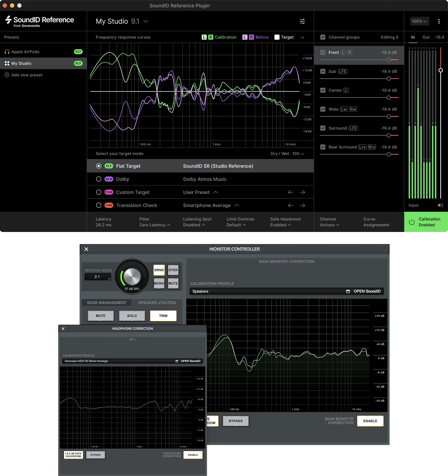Switch to the In meter tab

click(x=413, y=37)
